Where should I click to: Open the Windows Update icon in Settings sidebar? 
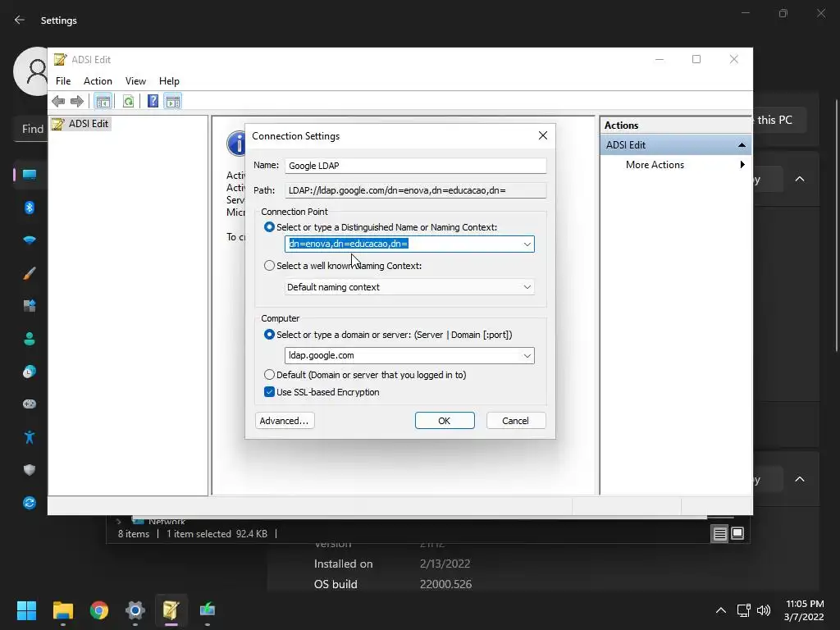[30, 503]
